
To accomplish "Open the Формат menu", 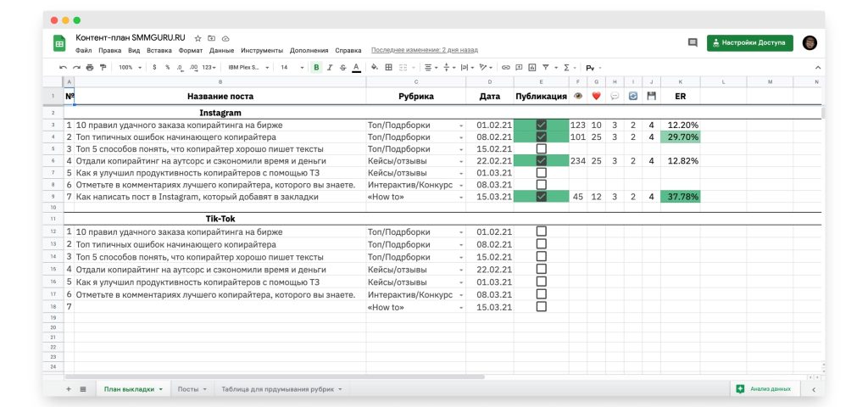I will pyautogui.click(x=188, y=50).
